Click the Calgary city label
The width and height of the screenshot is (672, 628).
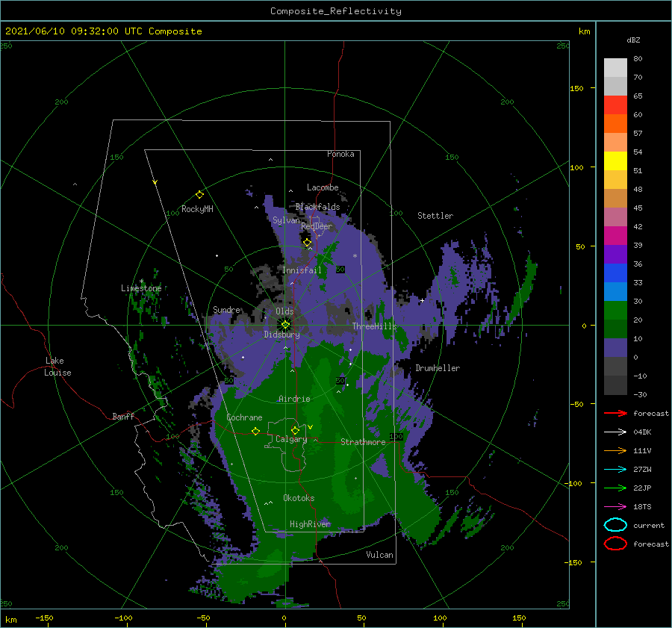point(291,439)
